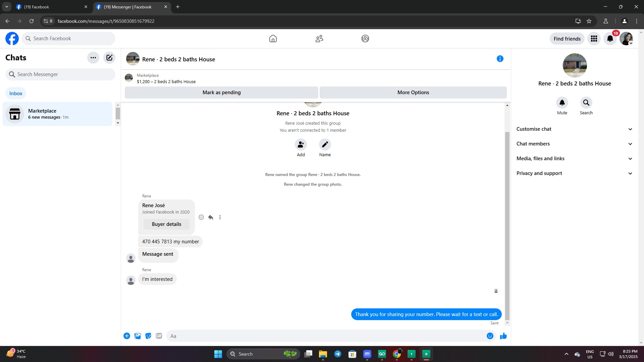Open the account profile picture menu
The image size is (644, 362).
[626, 39]
